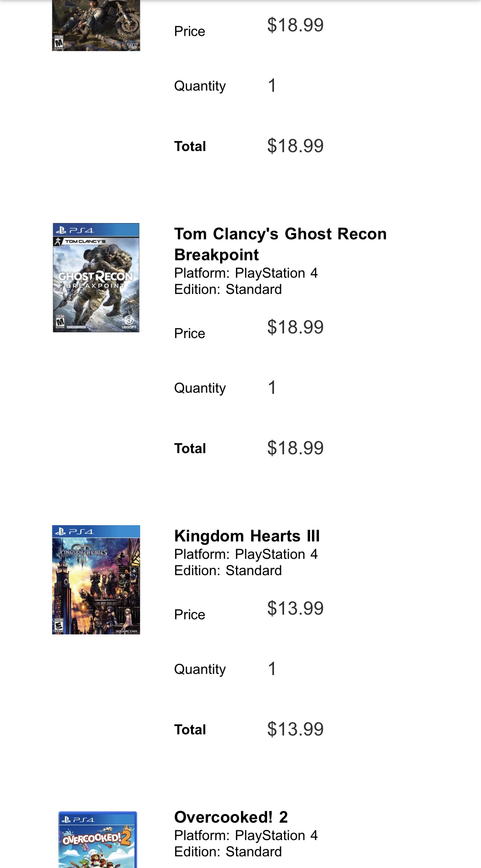Tap the first item's quantity value
The width and height of the screenshot is (481, 868).
coord(272,86)
